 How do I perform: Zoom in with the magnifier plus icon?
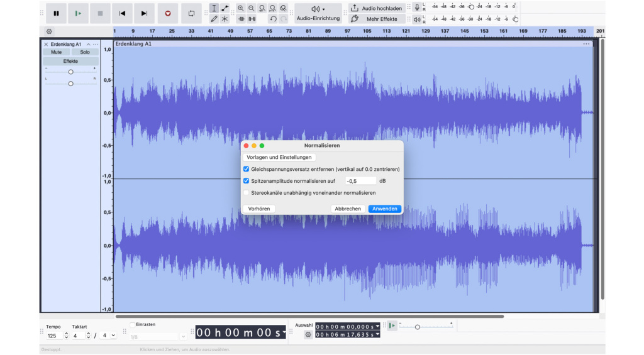pos(241,8)
